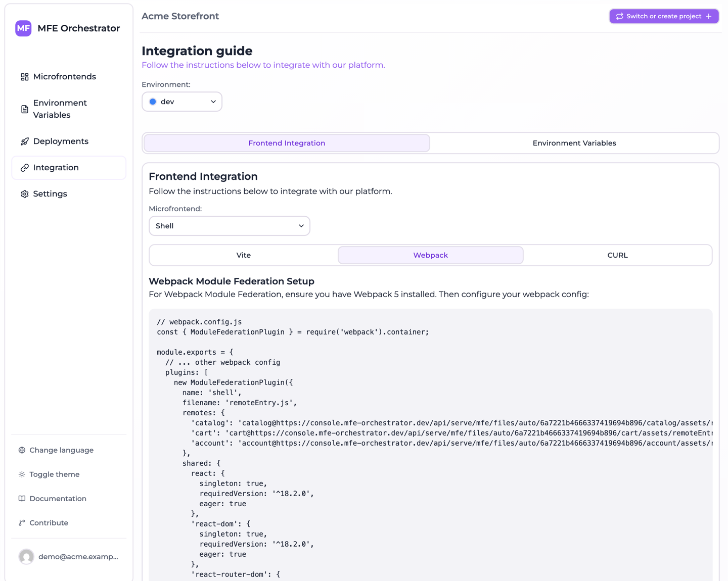The height and width of the screenshot is (581, 728).
Task: Click the chevron on Shell dropdown
Action: tap(301, 226)
